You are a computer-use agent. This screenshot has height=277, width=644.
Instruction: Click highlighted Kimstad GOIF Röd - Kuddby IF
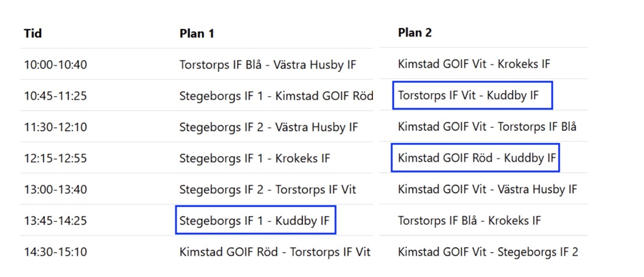[x=475, y=158]
